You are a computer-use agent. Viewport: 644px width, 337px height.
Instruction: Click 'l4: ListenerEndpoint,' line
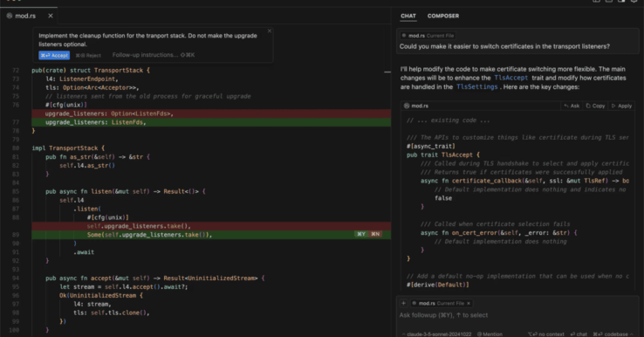[x=82, y=79]
